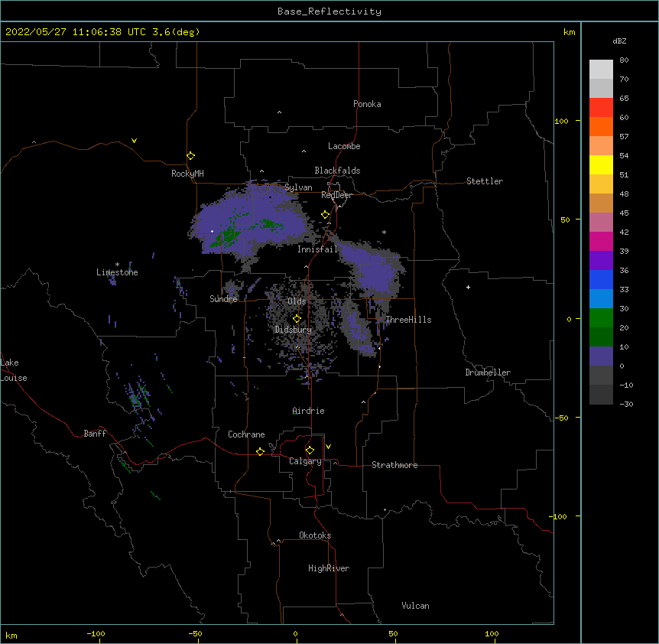Viewport: 659px width, 644px height.
Task: Select the Sundre town label
Action: (x=223, y=299)
